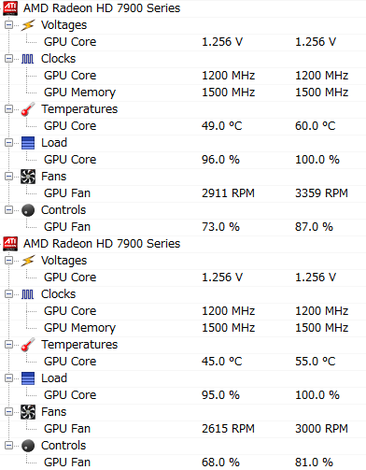Collapse the second GPU's Load node
The image size is (366, 470).
(x=9, y=378)
